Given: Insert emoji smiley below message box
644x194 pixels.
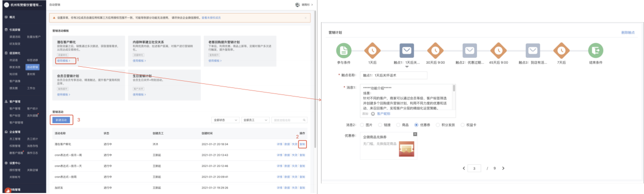Looking at the screenshot, I should (373, 114).
